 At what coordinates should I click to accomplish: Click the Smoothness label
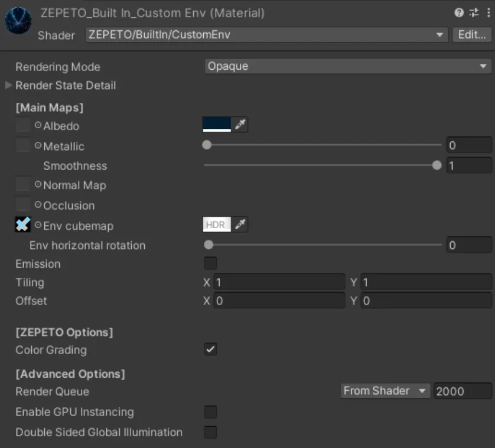click(x=75, y=166)
